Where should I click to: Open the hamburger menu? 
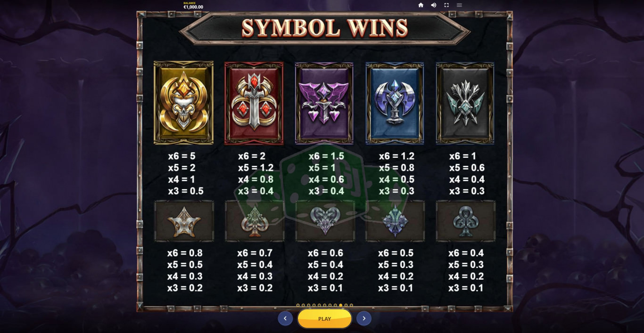[x=459, y=5]
